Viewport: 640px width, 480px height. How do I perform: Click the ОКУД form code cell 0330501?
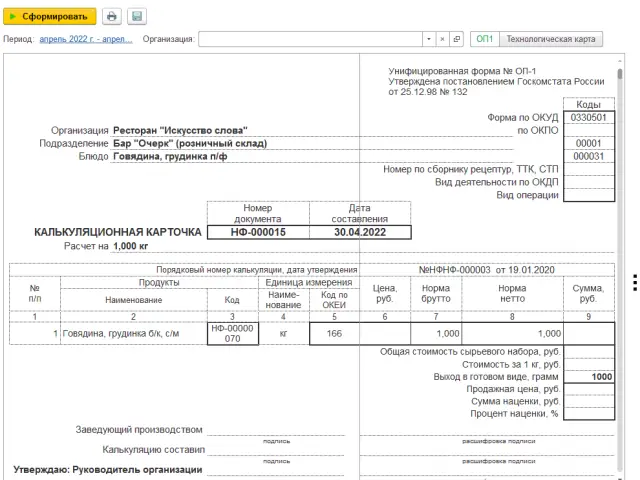588,117
